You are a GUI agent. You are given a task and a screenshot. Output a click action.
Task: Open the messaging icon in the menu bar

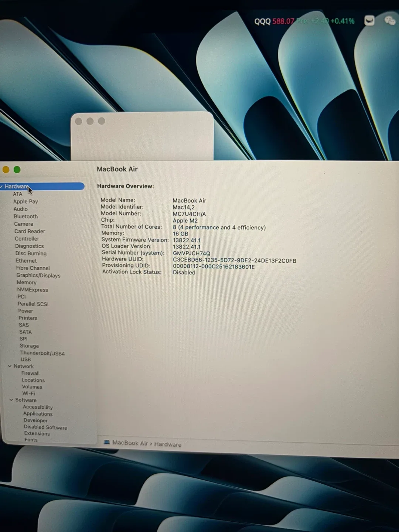[x=369, y=21]
